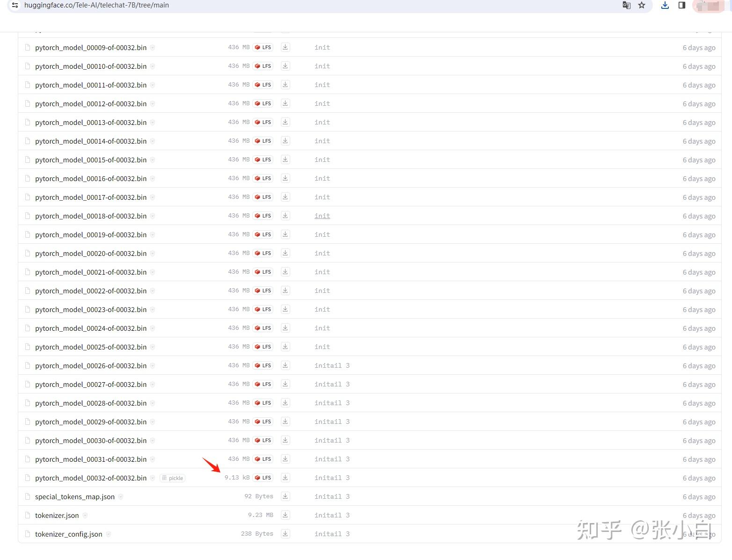The image size is (732, 560).
Task: Bookmark this page with the star icon
Action: [x=642, y=5]
